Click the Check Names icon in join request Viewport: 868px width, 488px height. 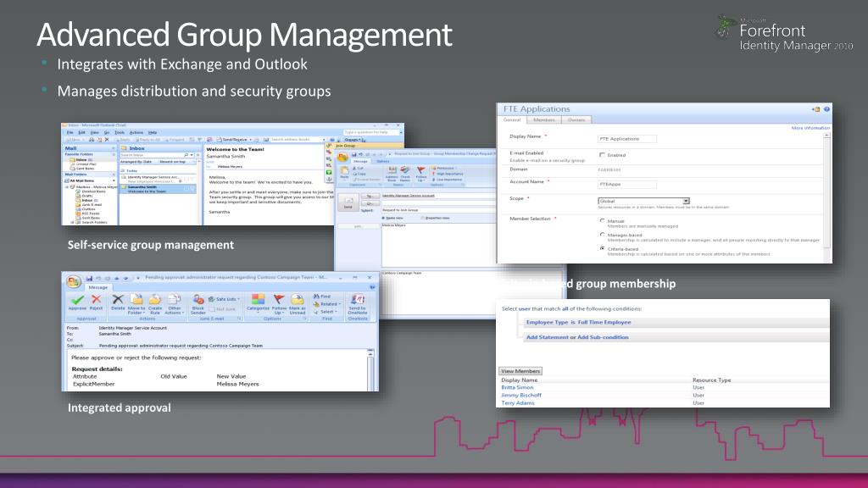pos(405,170)
